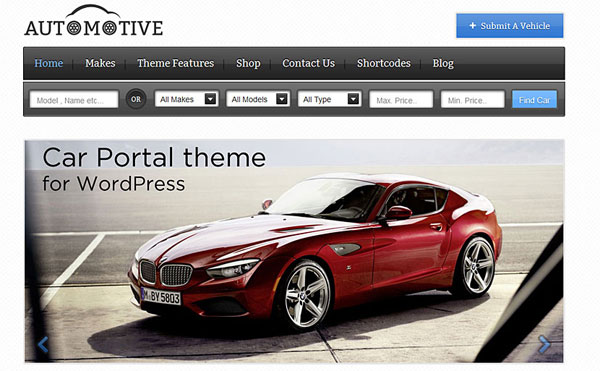Click into the Max. Price field
The height and width of the screenshot is (371, 600).
(x=401, y=99)
